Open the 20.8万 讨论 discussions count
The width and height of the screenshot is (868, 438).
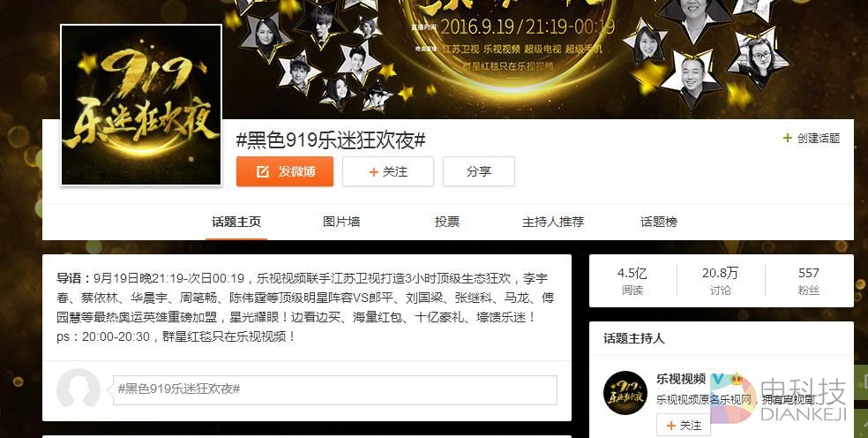[x=720, y=281]
